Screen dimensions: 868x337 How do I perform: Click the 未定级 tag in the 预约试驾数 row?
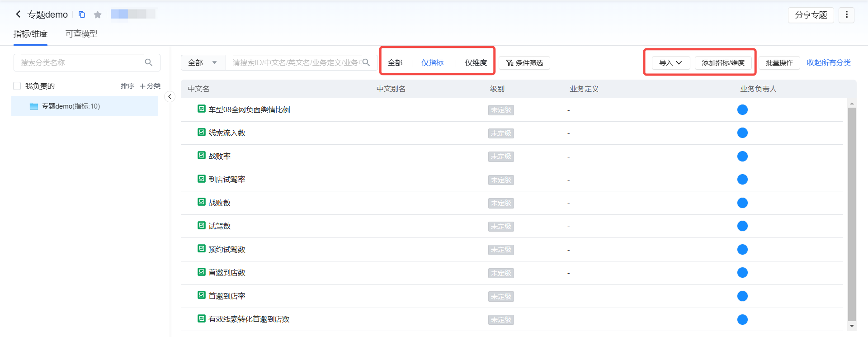click(x=501, y=250)
